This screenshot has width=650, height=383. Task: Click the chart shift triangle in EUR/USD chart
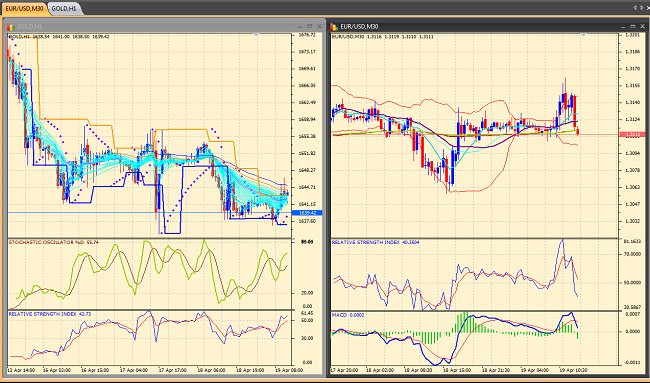pos(583,35)
